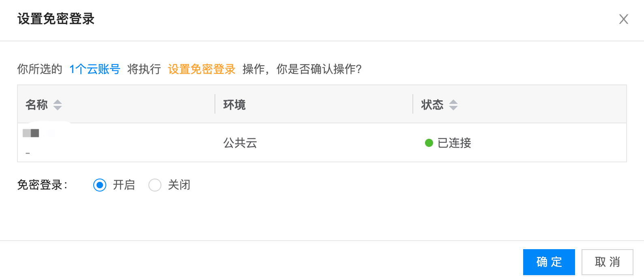Click the green connected status dot
The image size is (644, 280).
point(429,143)
